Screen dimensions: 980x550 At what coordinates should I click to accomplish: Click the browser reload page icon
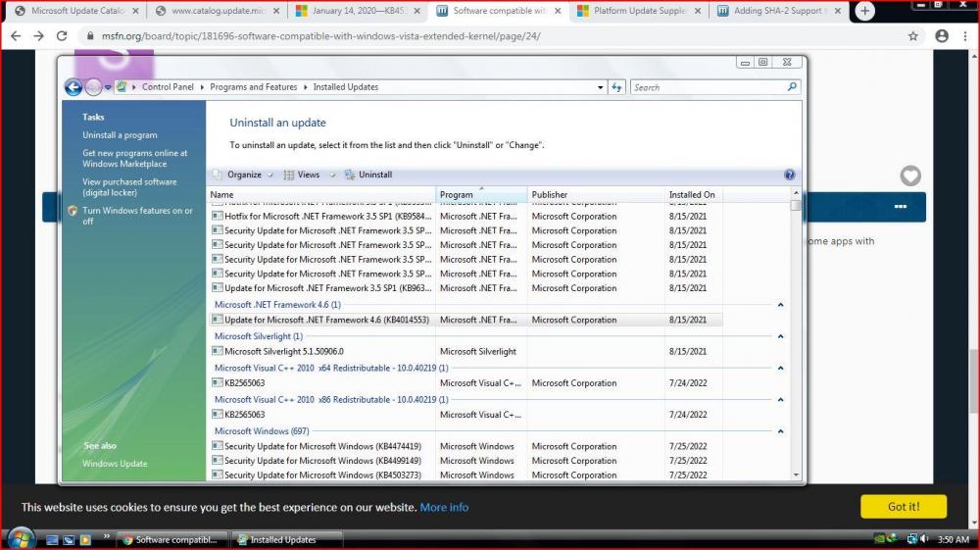point(62,36)
